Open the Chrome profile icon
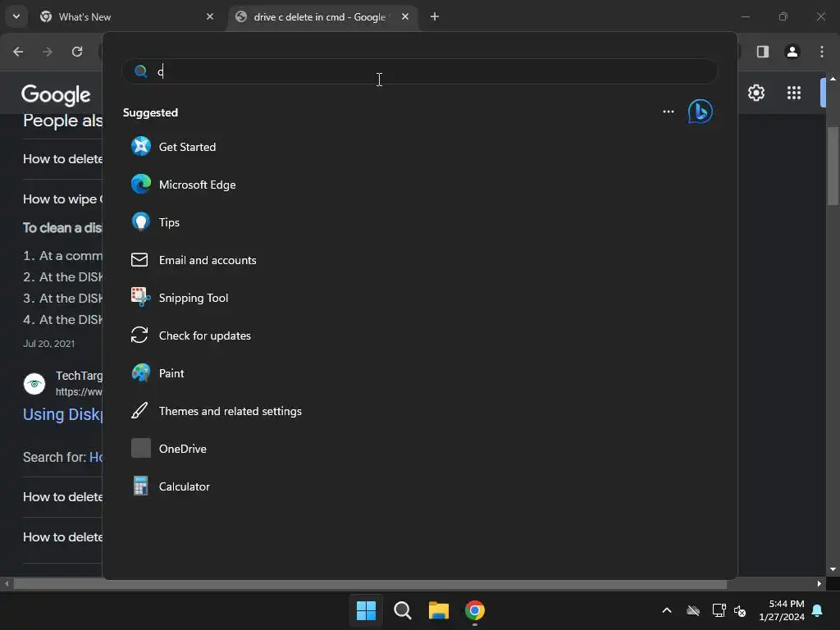Image resolution: width=840 pixels, height=630 pixels. coord(792,52)
